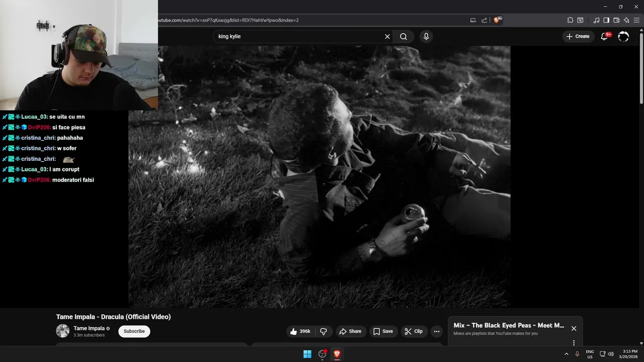Viewport: 644px width, 362px height.
Task: Open the browser extensions puzzle icon
Action: pyautogui.click(x=570, y=20)
